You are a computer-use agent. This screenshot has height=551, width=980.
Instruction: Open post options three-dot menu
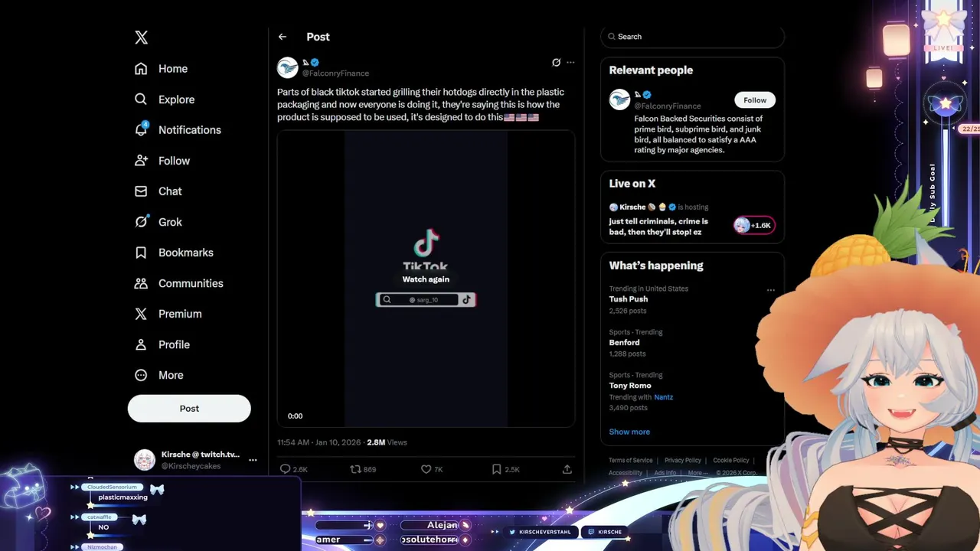coord(570,62)
